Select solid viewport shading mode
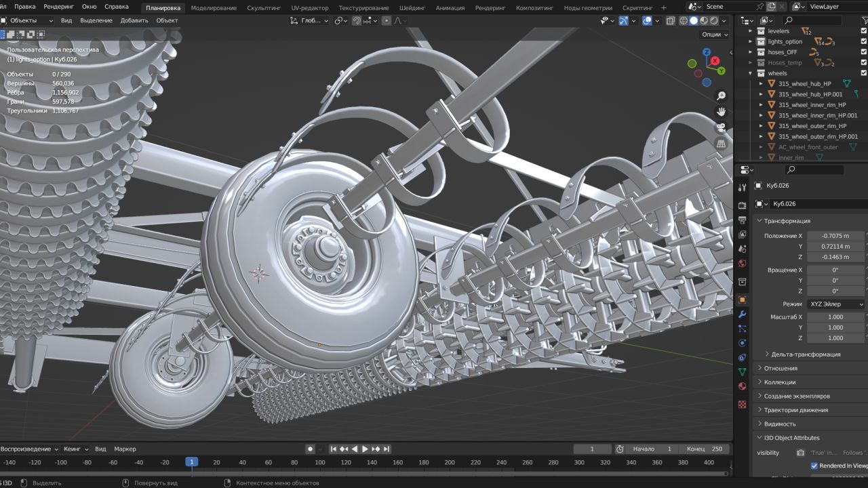 point(694,20)
